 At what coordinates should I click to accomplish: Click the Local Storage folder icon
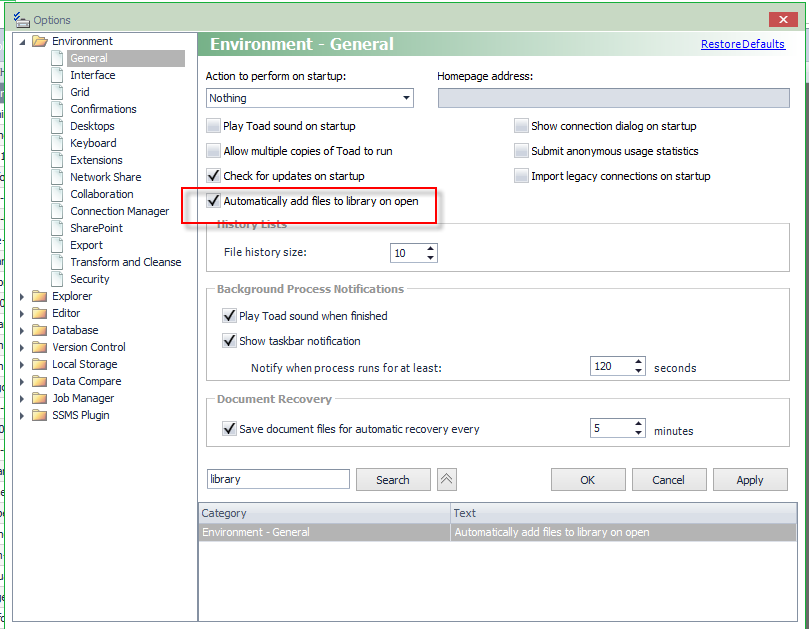point(40,364)
